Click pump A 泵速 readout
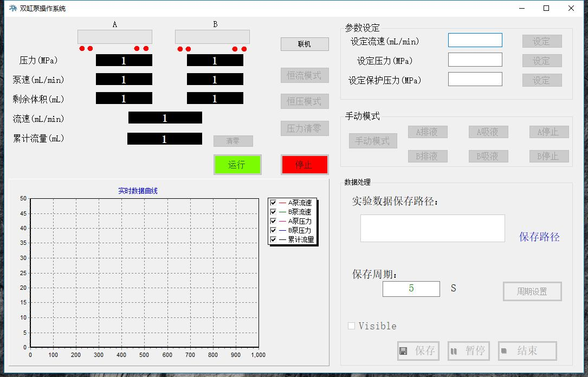Screen dimensions: 588x377 pyautogui.click(x=124, y=79)
